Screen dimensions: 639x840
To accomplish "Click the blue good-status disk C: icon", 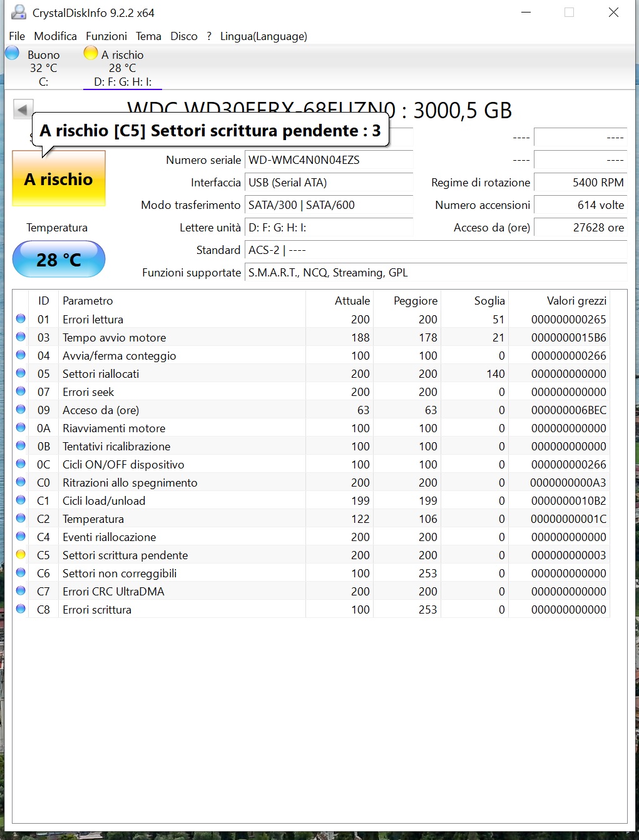I will [12, 53].
